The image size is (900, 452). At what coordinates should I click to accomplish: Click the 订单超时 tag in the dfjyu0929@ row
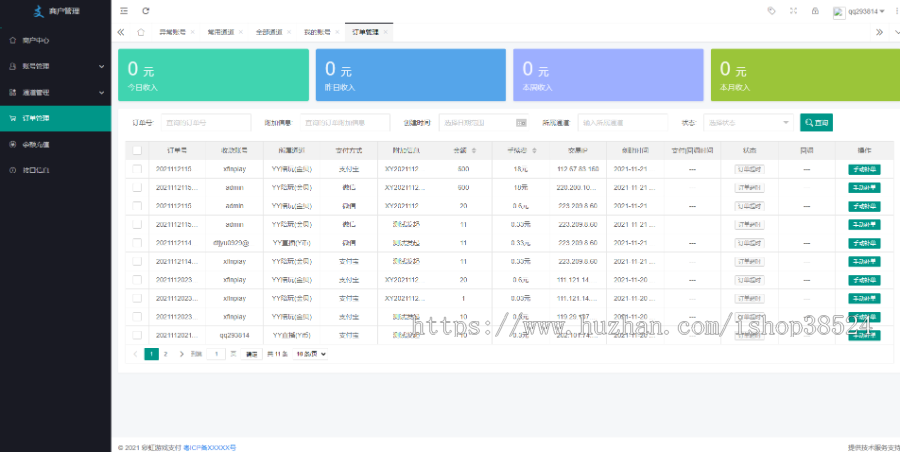[749, 243]
